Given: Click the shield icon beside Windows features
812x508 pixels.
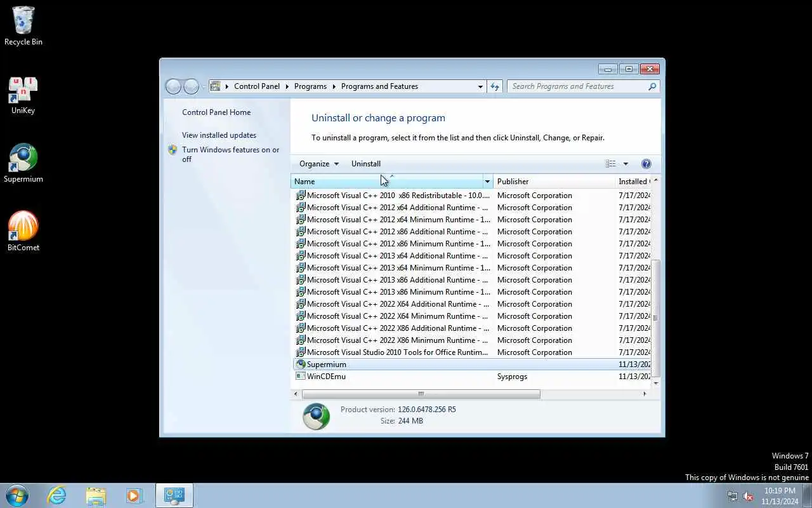Looking at the screenshot, I should tap(173, 150).
